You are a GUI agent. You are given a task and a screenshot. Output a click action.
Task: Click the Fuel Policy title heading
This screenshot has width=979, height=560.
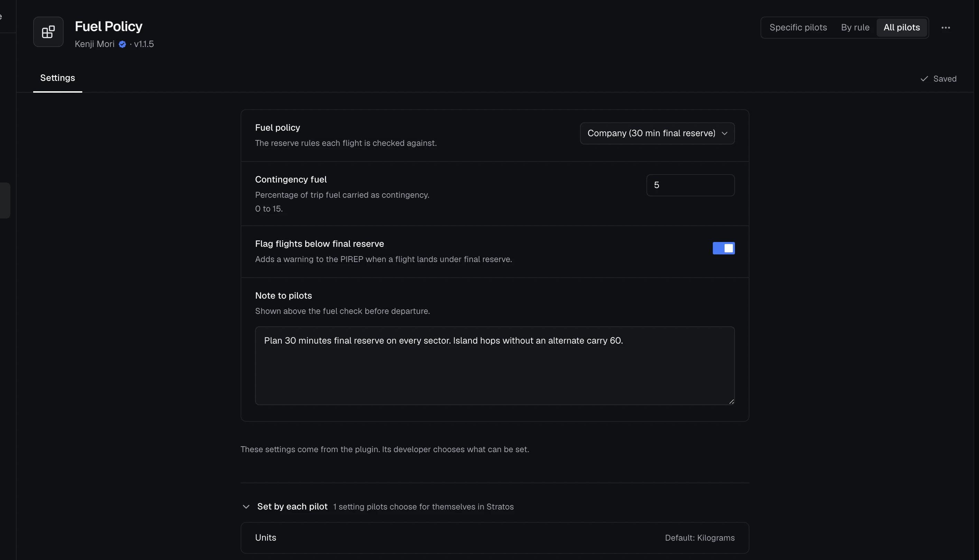(x=109, y=27)
